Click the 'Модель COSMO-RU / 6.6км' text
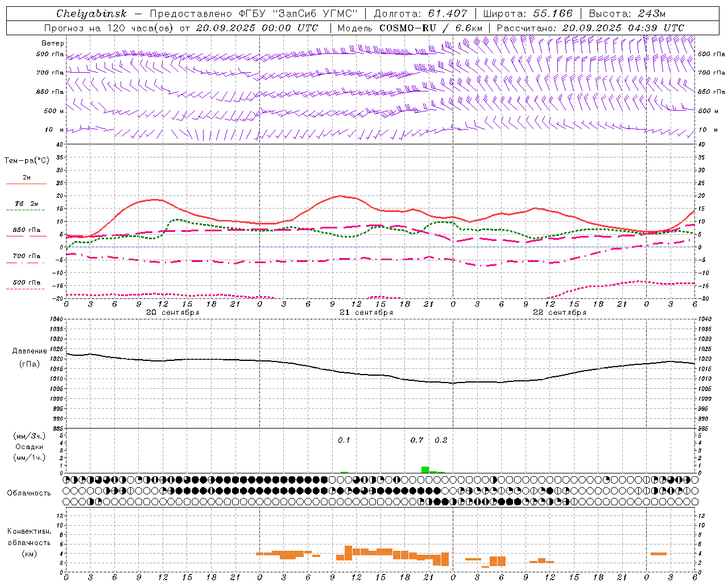This screenshot has height=582, width=728. [x=410, y=28]
